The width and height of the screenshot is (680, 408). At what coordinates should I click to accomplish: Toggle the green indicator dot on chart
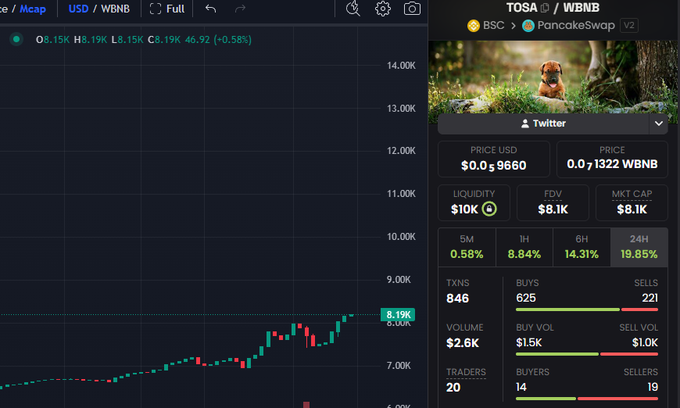tap(16, 39)
